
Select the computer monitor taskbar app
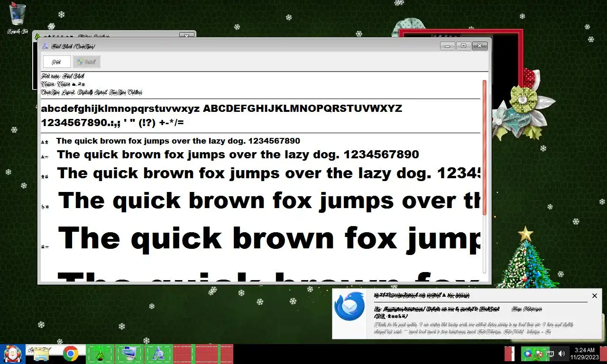tap(128, 354)
